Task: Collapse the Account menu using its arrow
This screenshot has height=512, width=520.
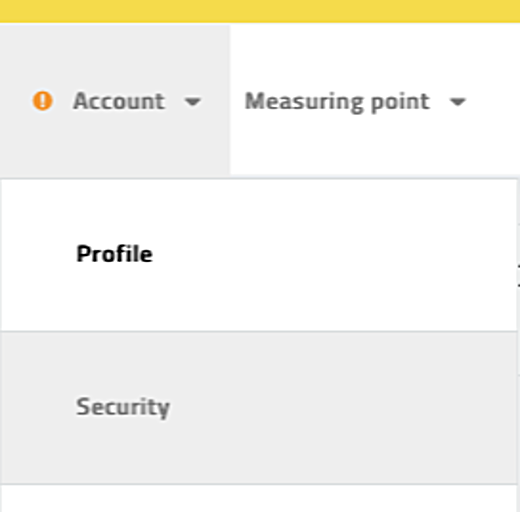Action: click(193, 101)
